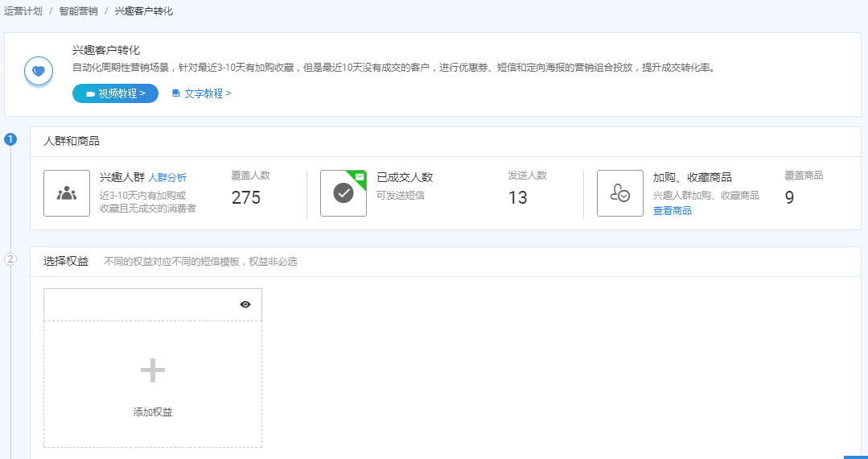The image size is (868, 459).
Task: Navigate to 智能营销 breadcrumb item
Action: (x=78, y=11)
